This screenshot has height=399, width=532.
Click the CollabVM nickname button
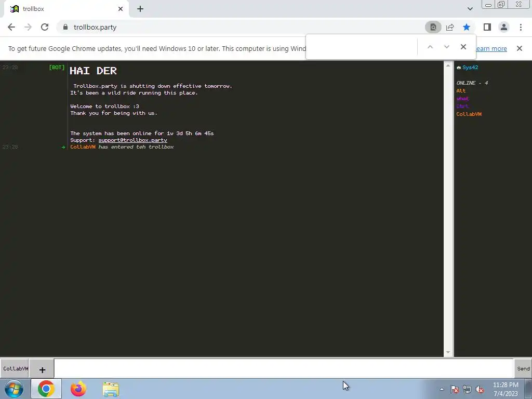click(x=14, y=368)
